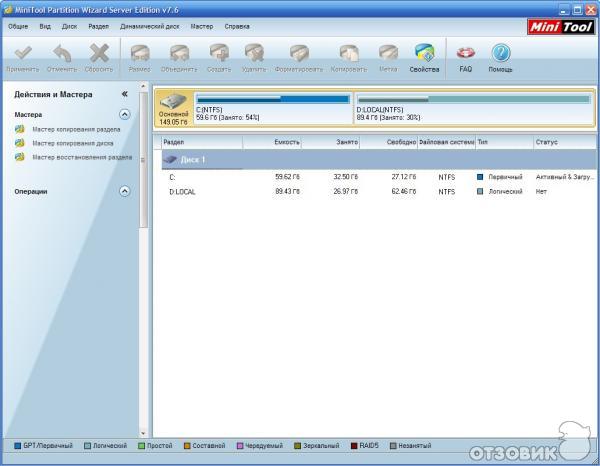This screenshot has height=466, width=600.
Task: Open the Динамический диск menu
Action: [150, 26]
